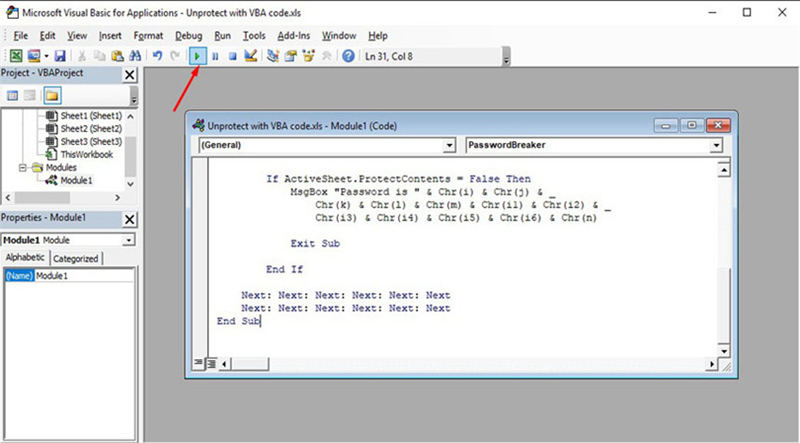Switch to the Categorized tab
This screenshot has width=800, height=443.
pyautogui.click(x=76, y=258)
